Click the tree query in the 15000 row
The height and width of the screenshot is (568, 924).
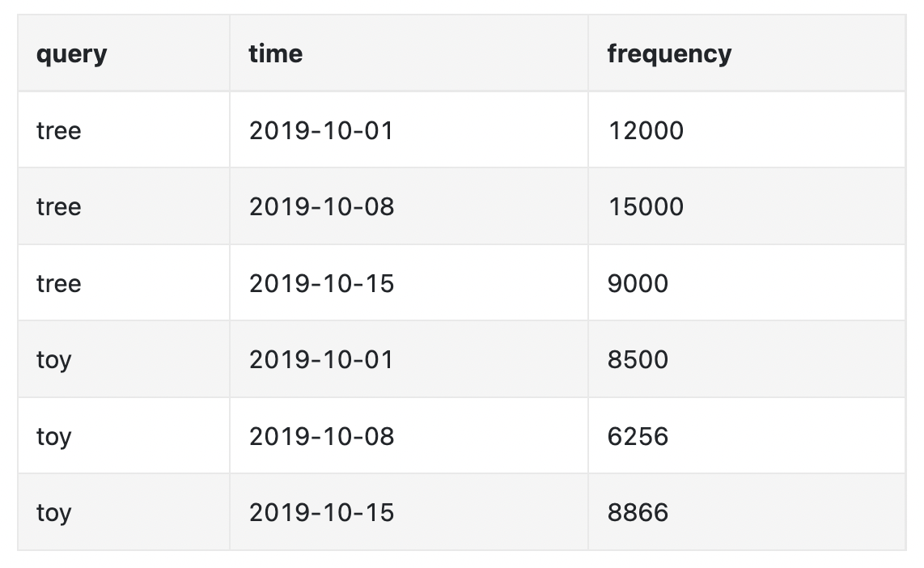pos(59,206)
